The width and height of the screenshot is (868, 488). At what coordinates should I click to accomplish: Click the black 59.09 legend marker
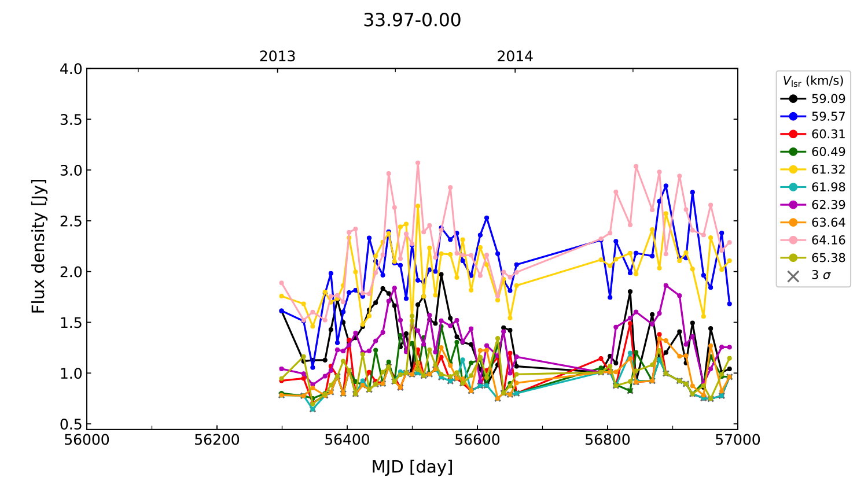793,99
